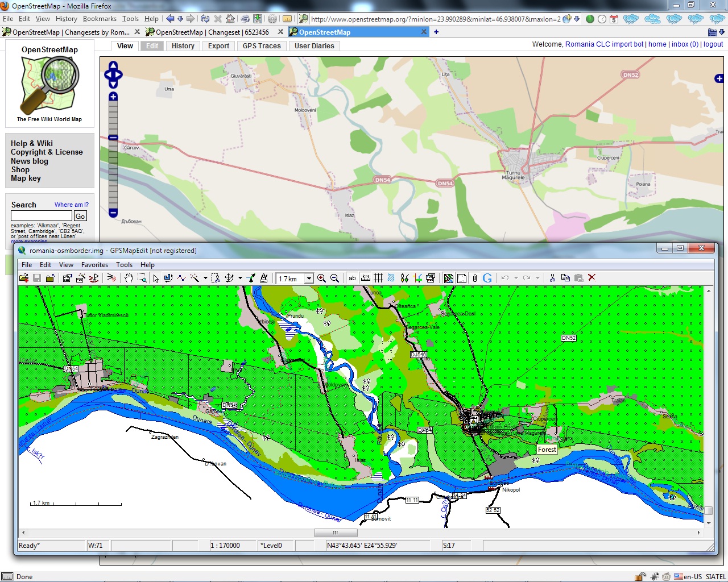The height and width of the screenshot is (582, 728).
Task: Click the Copy icon in GPSMapEdit toolbar
Action: [565, 278]
